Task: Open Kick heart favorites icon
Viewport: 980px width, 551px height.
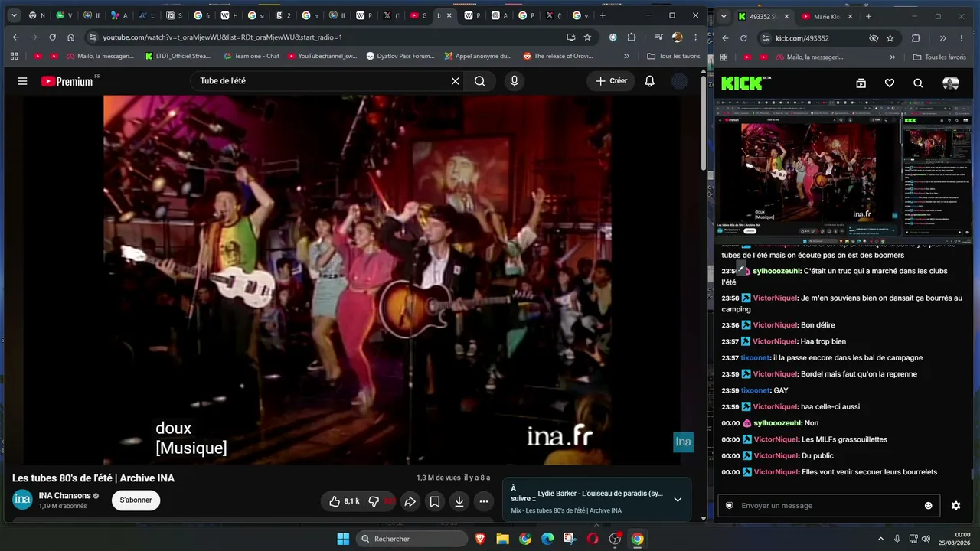Action: pyautogui.click(x=889, y=83)
